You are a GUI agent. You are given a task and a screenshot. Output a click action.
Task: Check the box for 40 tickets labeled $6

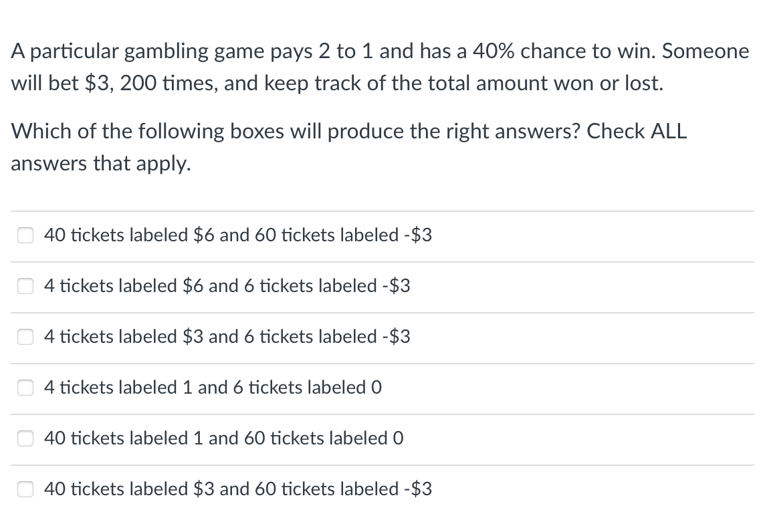[25, 235]
